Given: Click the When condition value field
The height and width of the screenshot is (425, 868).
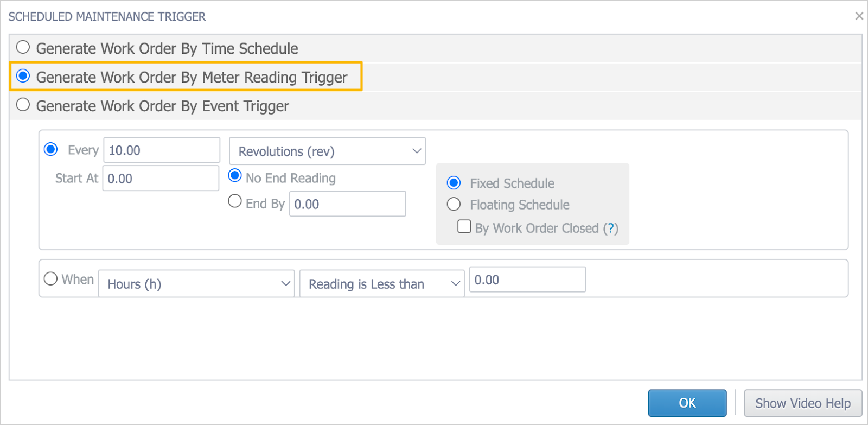Looking at the screenshot, I should coord(527,279).
